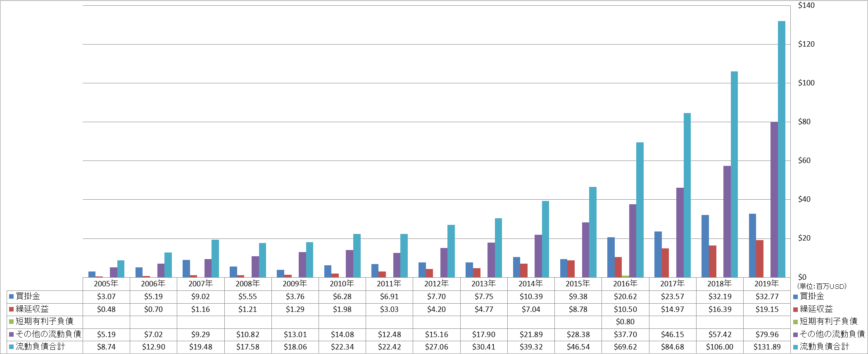Screen dimensions: 868x354
Task: Select the 2005年 column header
Action: [x=106, y=284]
